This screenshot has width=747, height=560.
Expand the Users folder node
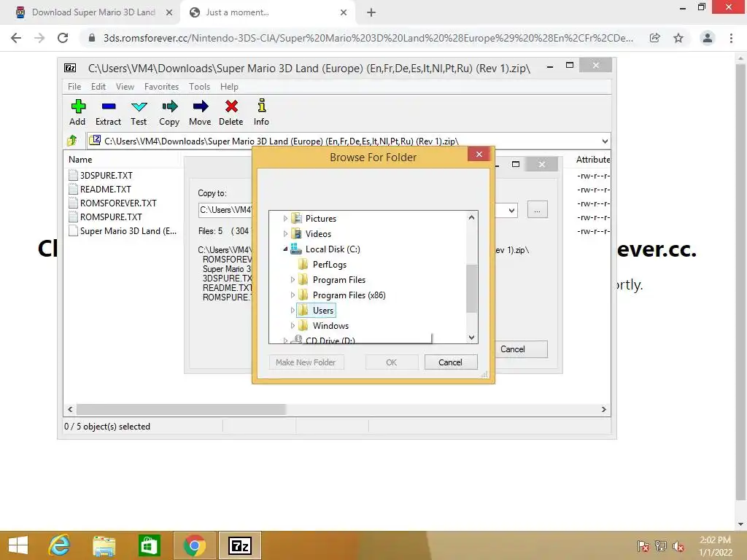[293, 311]
